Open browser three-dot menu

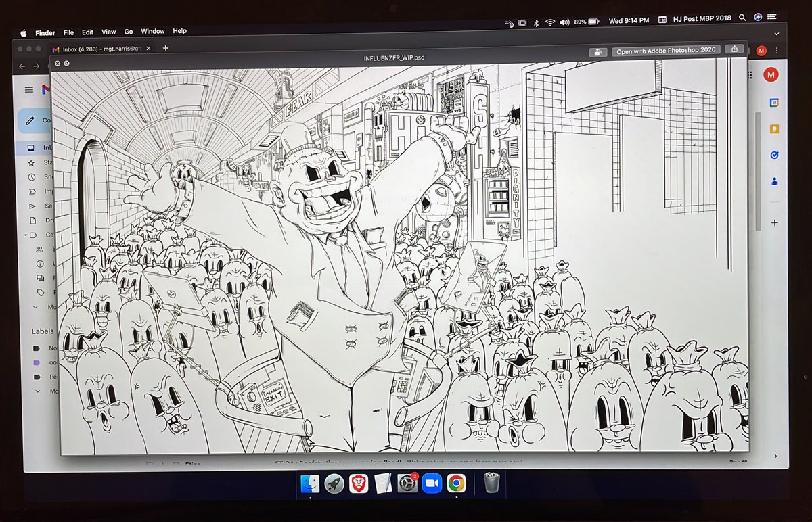click(x=776, y=51)
